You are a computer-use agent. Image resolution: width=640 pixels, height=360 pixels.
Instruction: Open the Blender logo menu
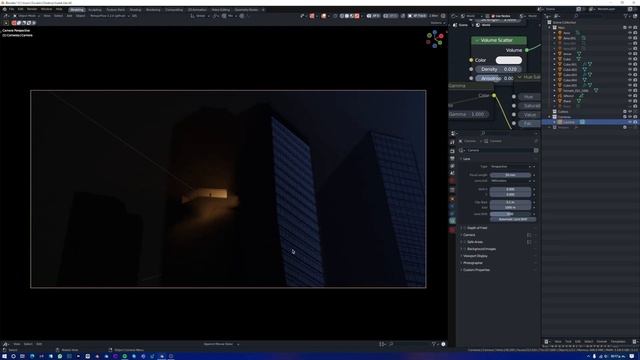click(x=4, y=9)
